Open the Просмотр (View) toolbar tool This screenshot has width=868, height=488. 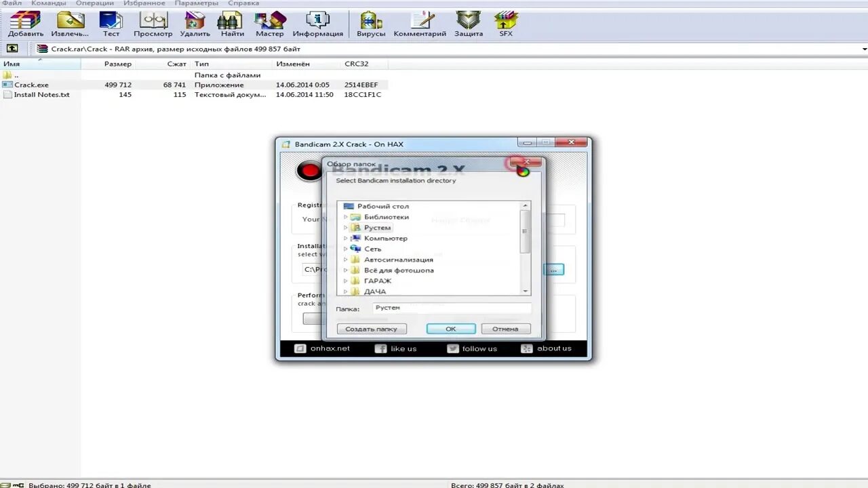tap(153, 24)
